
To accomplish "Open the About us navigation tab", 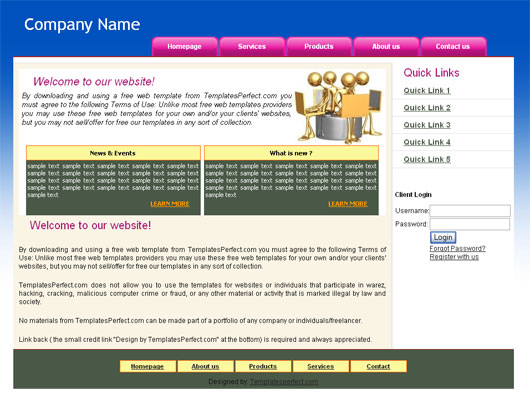I will coord(386,47).
